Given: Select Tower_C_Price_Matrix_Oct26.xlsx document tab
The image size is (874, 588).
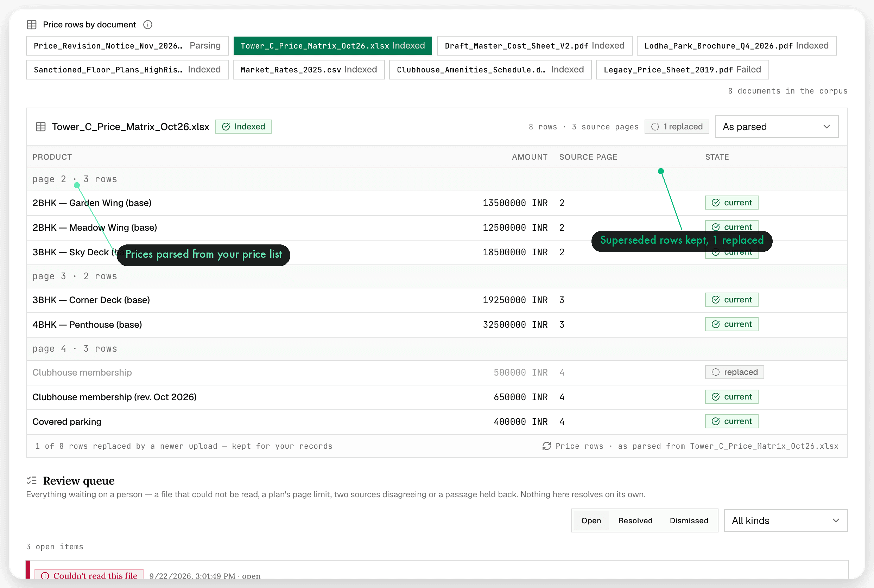Looking at the screenshot, I should [x=333, y=46].
